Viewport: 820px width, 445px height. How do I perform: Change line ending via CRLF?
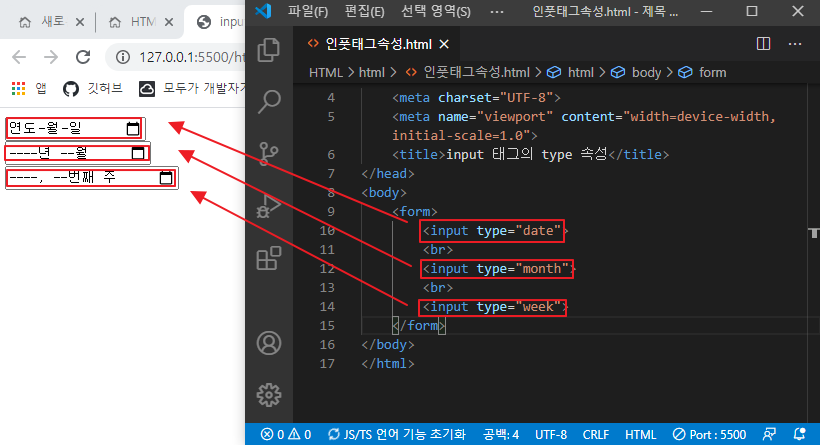pos(596,435)
